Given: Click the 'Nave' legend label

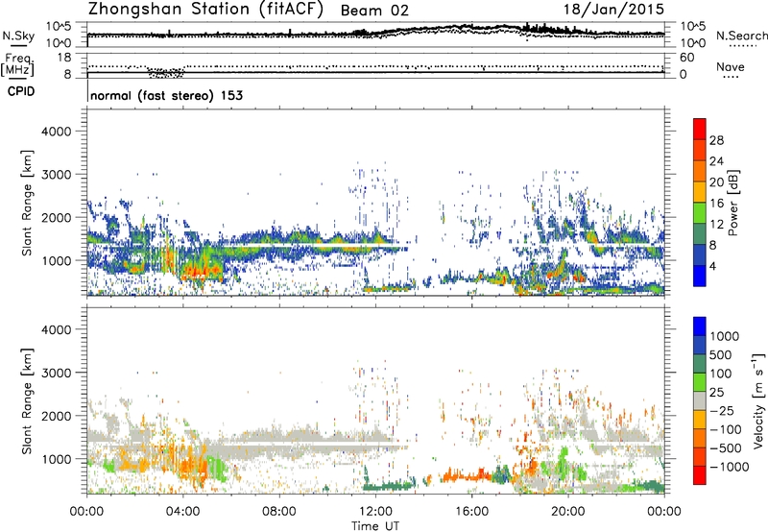Looking at the screenshot, I should click(x=730, y=67).
